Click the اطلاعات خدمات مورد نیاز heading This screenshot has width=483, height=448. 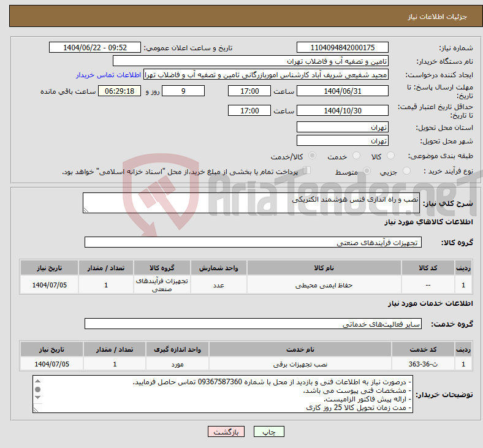click(x=430, y=303)
